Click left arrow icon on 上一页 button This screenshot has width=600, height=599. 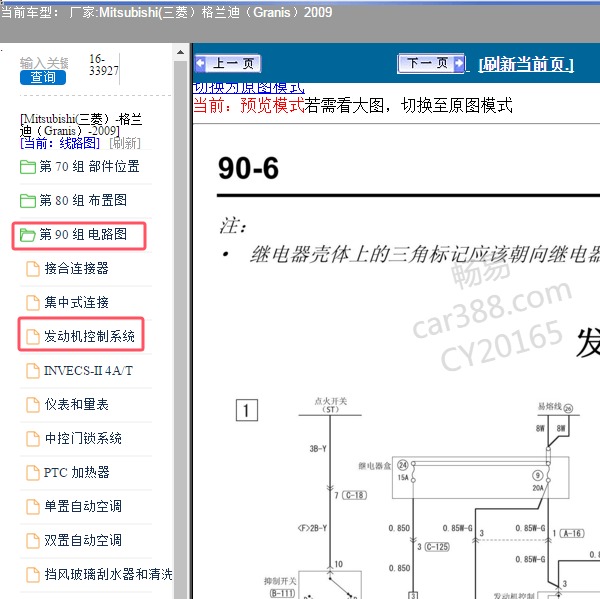click(201, 64)
